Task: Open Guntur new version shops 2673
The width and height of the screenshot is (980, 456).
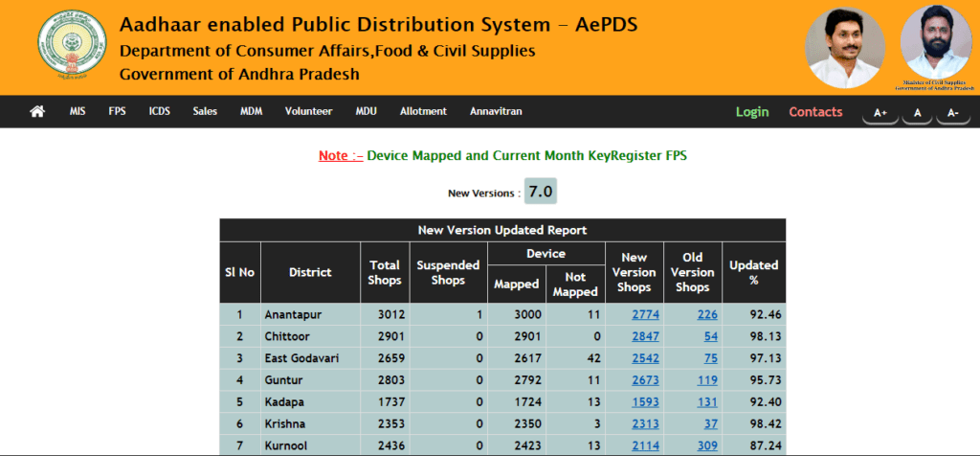Action: pos(645,380)
